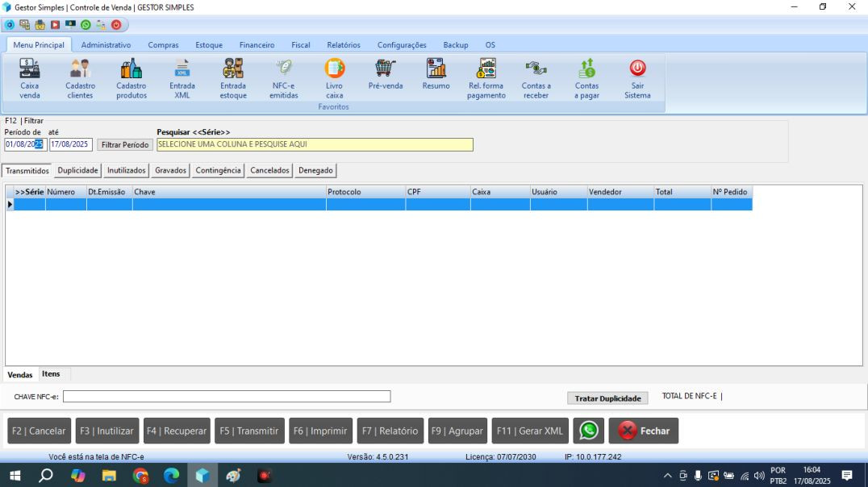Switch to the Cancelados tab
The height and width of the screenshot is (487, 868).
[269, 171]
